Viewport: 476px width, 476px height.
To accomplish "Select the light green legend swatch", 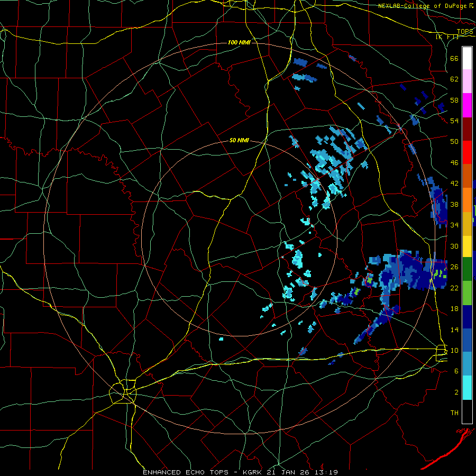I will tap(467, 293).
